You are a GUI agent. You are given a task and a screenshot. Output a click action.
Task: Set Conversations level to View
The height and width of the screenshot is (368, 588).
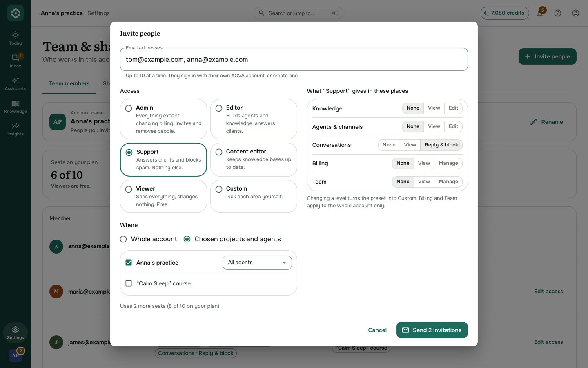[x=410, y=145]
